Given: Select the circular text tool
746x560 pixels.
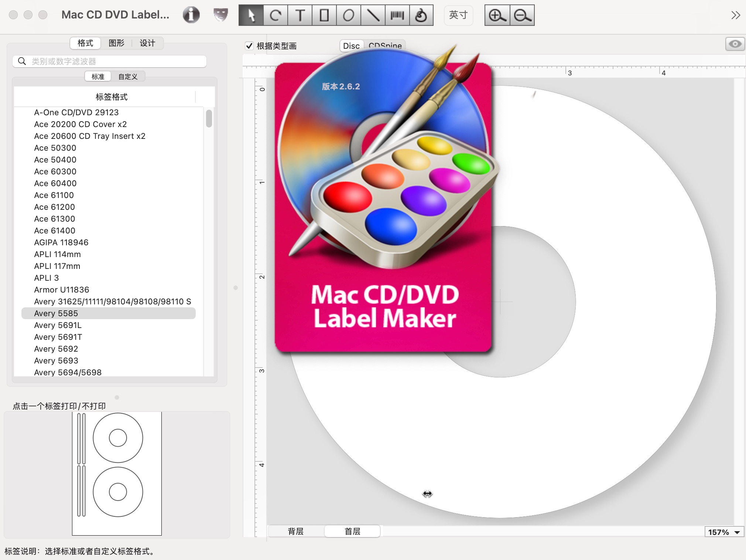Looking at the screenshot, I should point(276,15).
